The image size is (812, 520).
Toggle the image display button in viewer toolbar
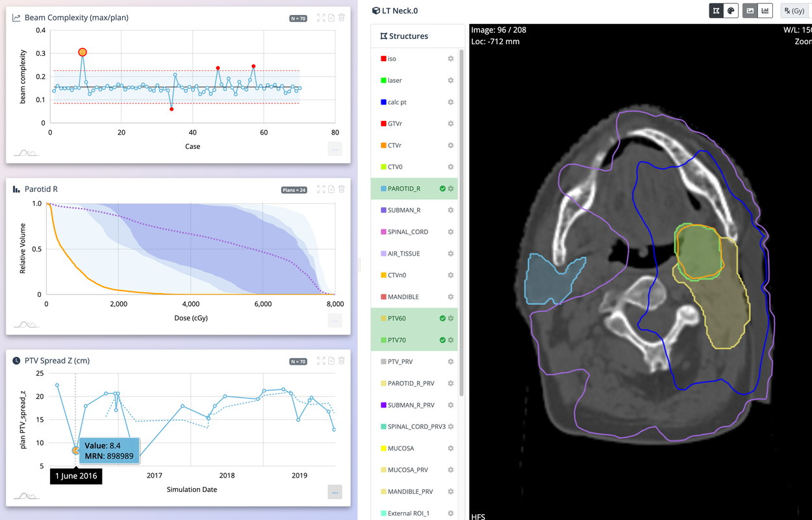(x=750, y=10)
